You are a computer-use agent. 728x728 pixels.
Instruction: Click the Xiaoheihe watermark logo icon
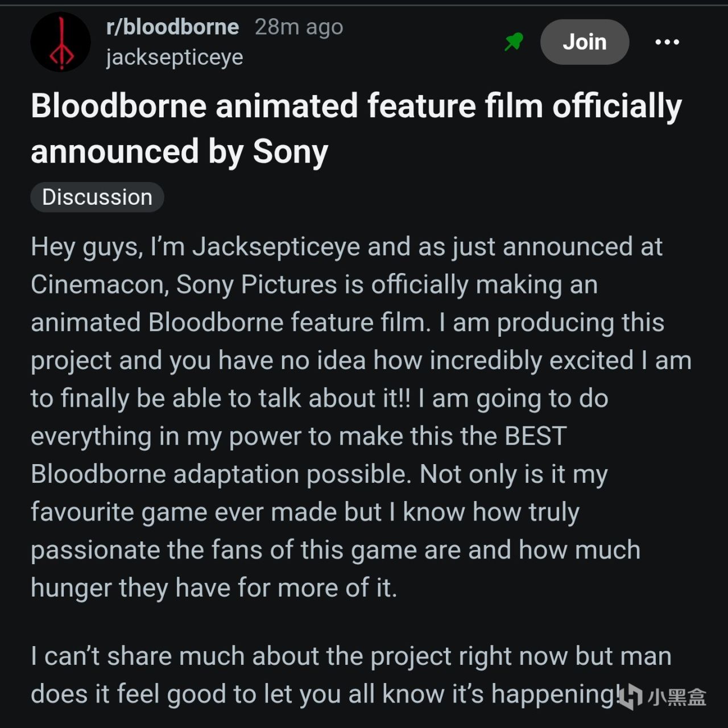[630, 697]
